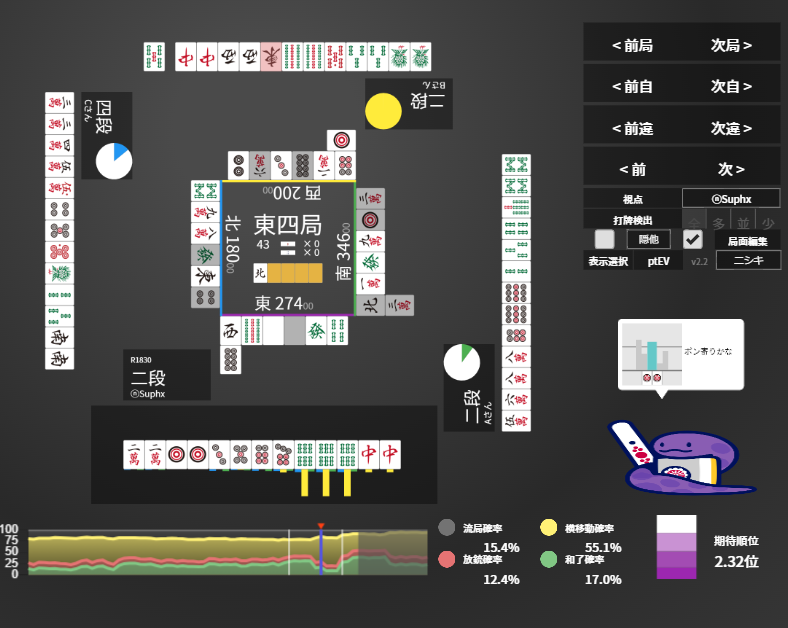Open speech bubble chart thumbnail
This screenshot has width=788, height=628.
[x=652, y=354]
